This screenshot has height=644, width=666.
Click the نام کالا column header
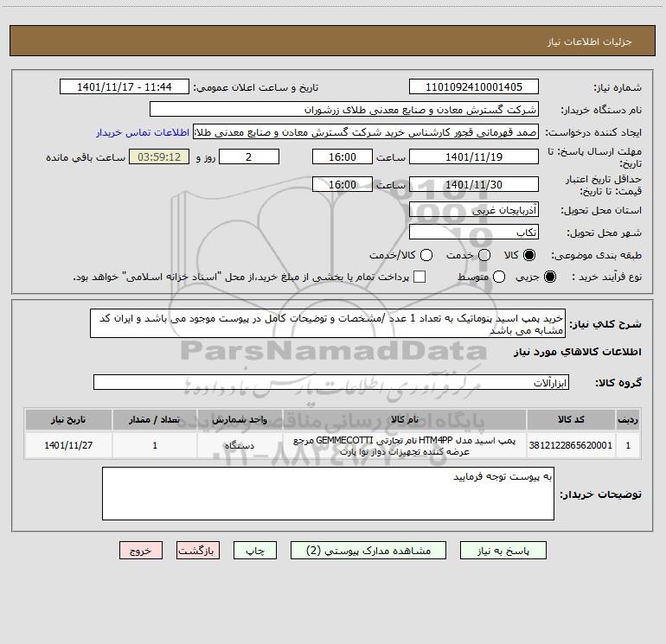[405, 419]
